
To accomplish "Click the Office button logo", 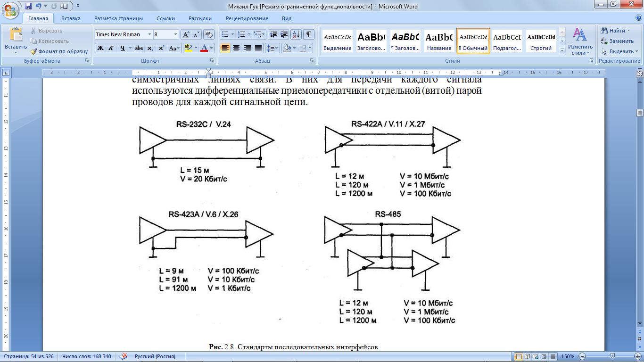I will point(10,10).
